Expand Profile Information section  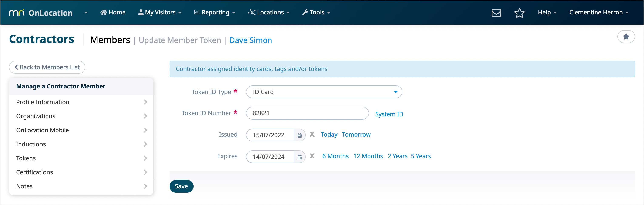(x=81, y=102)
